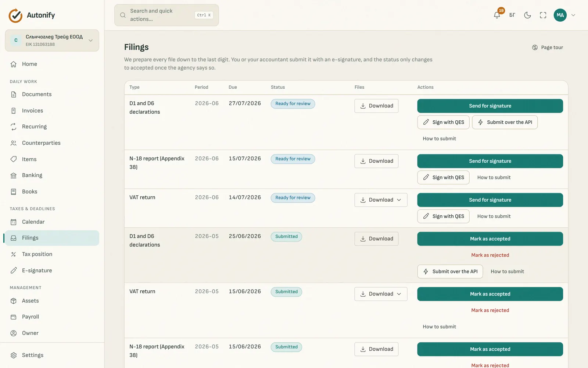This screenshot has width=588, height=368.
Task: Submit 2026-05 D1 and D6 over the API
Action: pos(450,272)
